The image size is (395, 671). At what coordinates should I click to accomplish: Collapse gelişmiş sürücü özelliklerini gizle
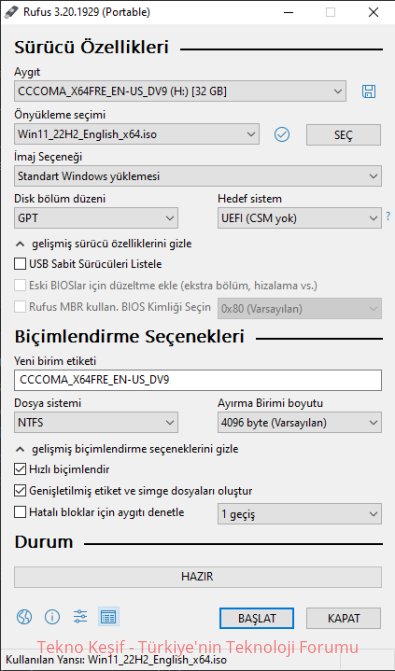[104, 244]
